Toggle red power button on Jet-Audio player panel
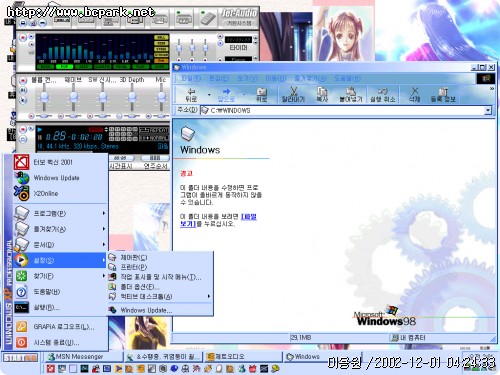The height and width of the screenshot is (375, 500). click(23, 130)
